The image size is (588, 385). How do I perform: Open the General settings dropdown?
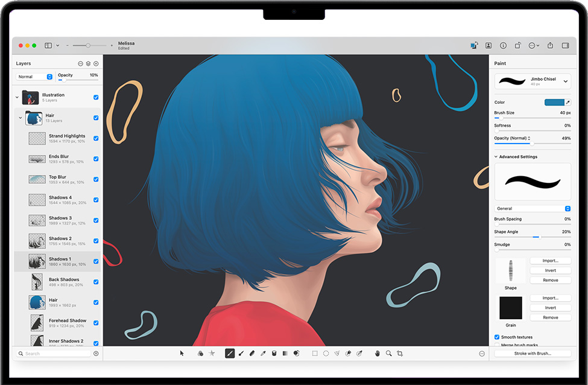[533, 208]
